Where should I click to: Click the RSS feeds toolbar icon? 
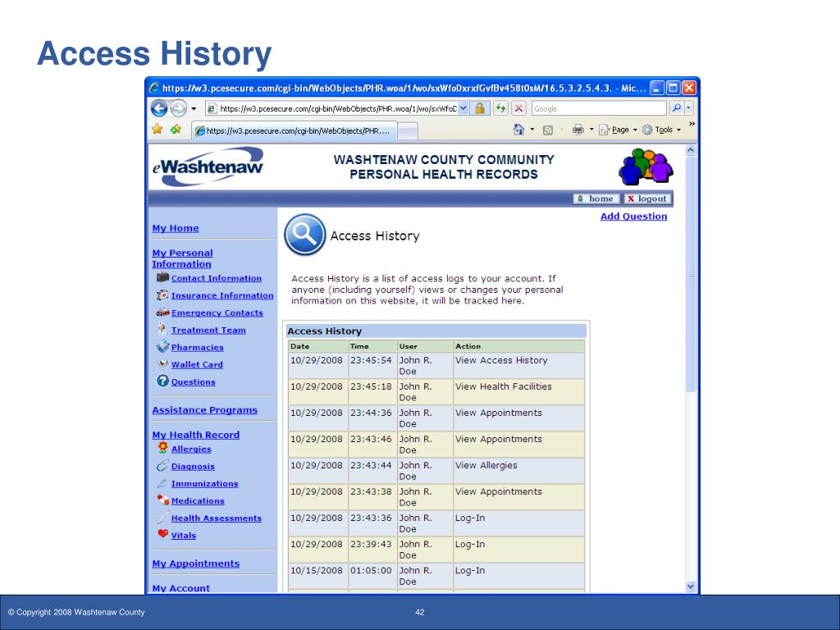tap(547, 130)
